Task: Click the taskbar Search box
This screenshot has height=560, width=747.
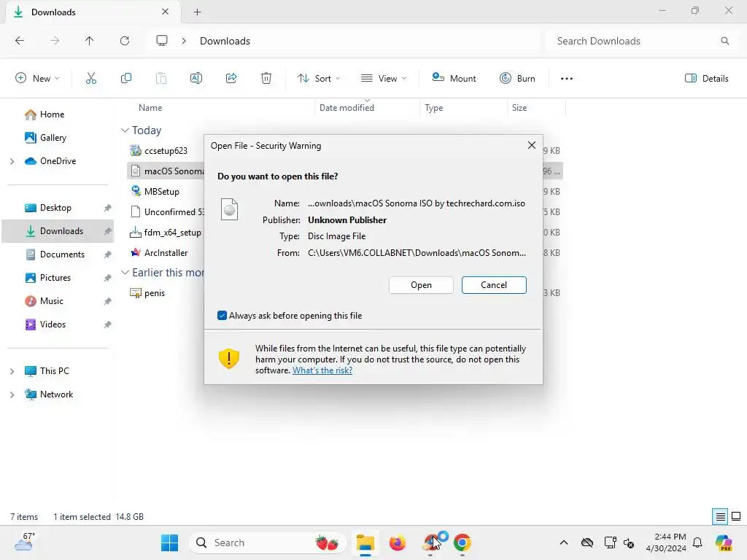Action: click(268, 542)
